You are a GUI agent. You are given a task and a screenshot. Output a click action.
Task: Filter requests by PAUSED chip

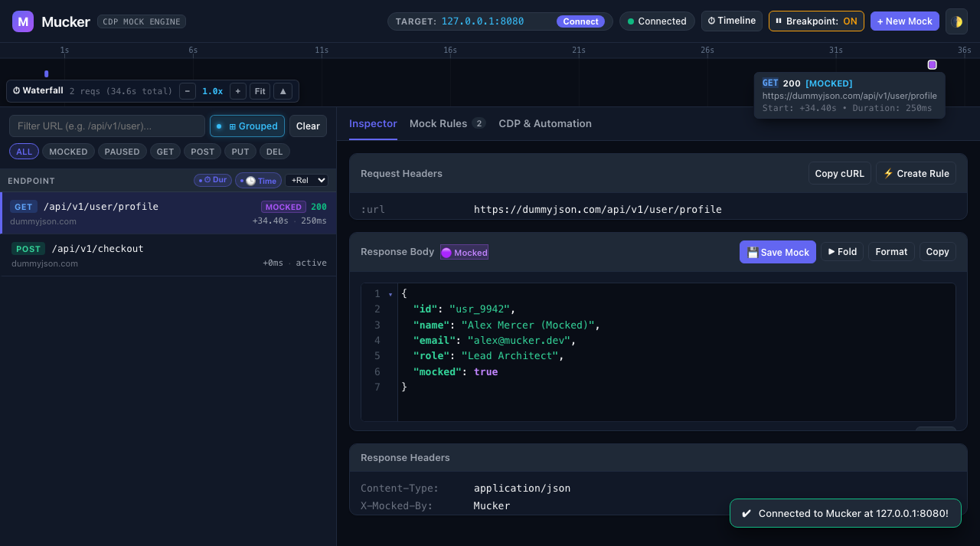[x=122, y=152]
